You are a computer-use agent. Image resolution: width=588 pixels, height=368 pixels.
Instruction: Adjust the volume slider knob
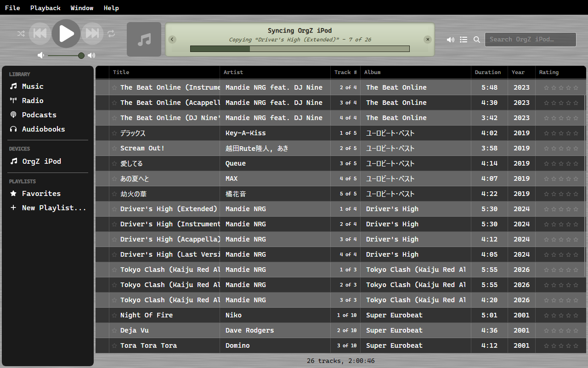pos(81,56)
